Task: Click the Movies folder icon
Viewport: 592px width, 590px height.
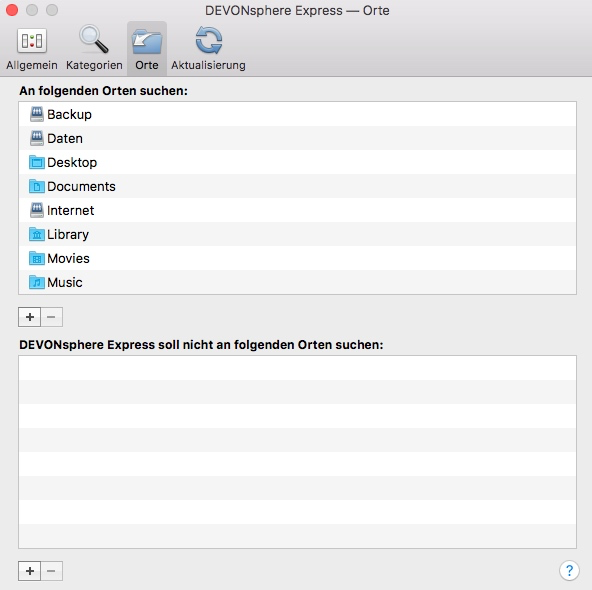Action: [x=37, y=258]
